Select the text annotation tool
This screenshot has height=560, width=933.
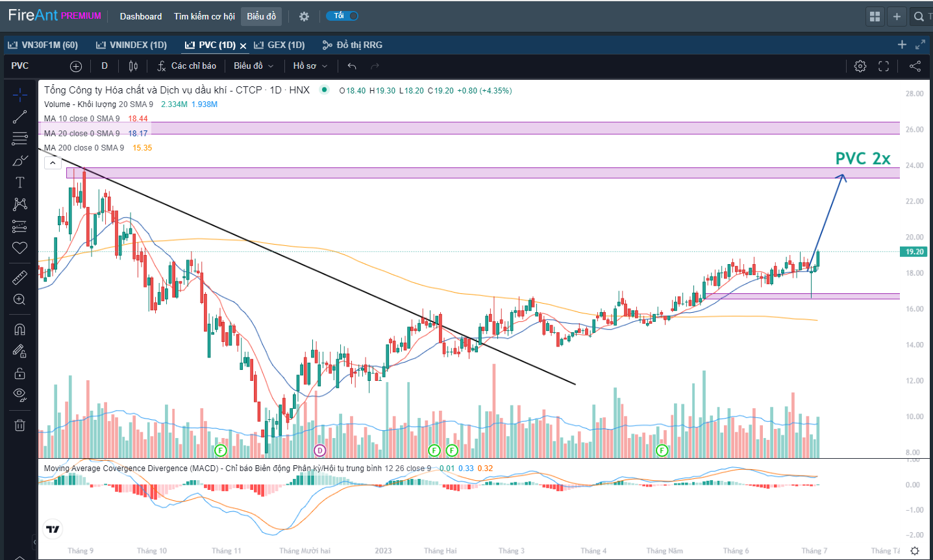pyautogui.click(x=20, y=182)
